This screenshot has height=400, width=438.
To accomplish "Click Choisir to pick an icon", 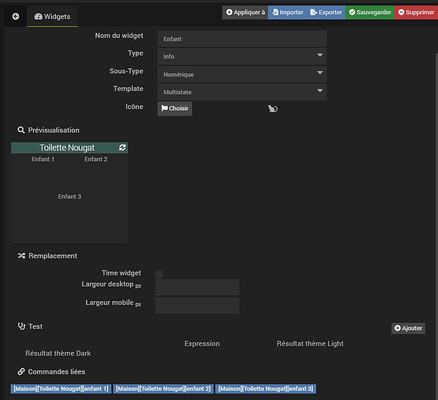I will [175, 109].
